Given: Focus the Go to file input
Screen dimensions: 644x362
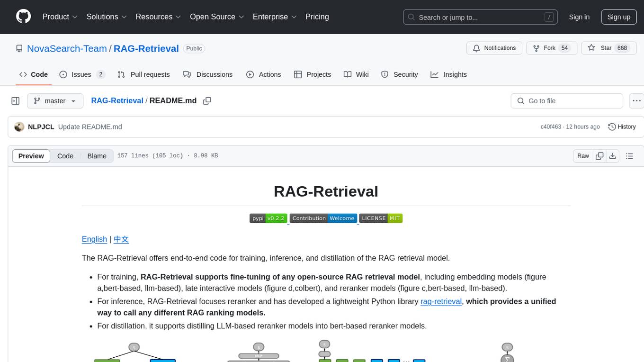Looking at the screenshot, I should pos(567,101).
